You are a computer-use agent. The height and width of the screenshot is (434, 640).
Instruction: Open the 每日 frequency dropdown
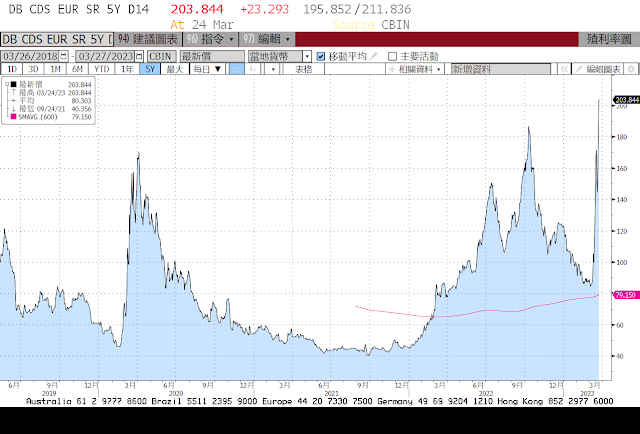coord(204,70)
